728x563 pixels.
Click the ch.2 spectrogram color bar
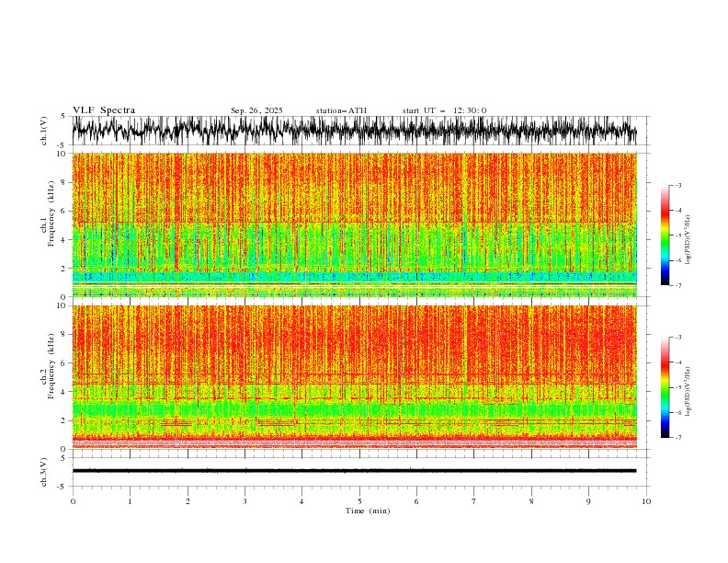(x=665, y=387)
